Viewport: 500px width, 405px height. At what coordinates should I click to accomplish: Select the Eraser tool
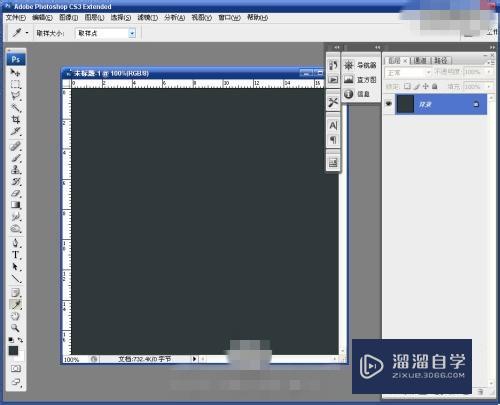tap(15, 194)
